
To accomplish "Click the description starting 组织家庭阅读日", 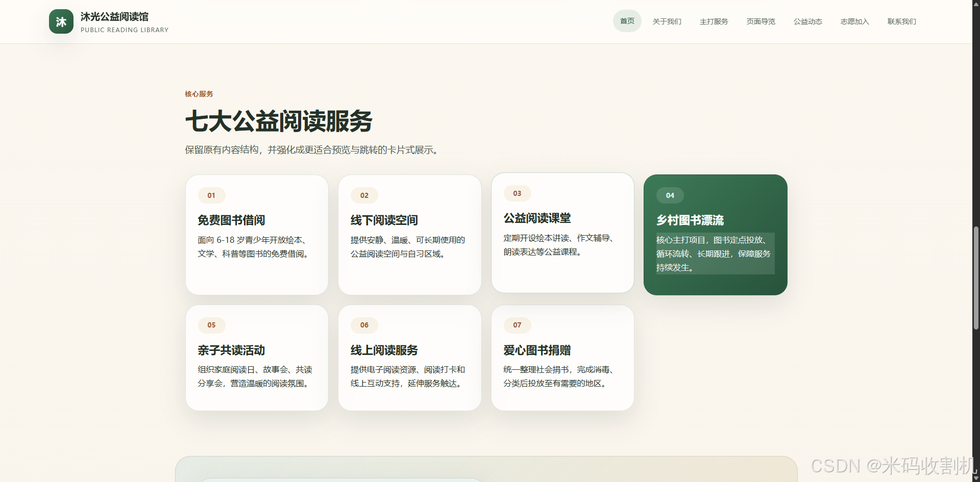I will (255, 376).
